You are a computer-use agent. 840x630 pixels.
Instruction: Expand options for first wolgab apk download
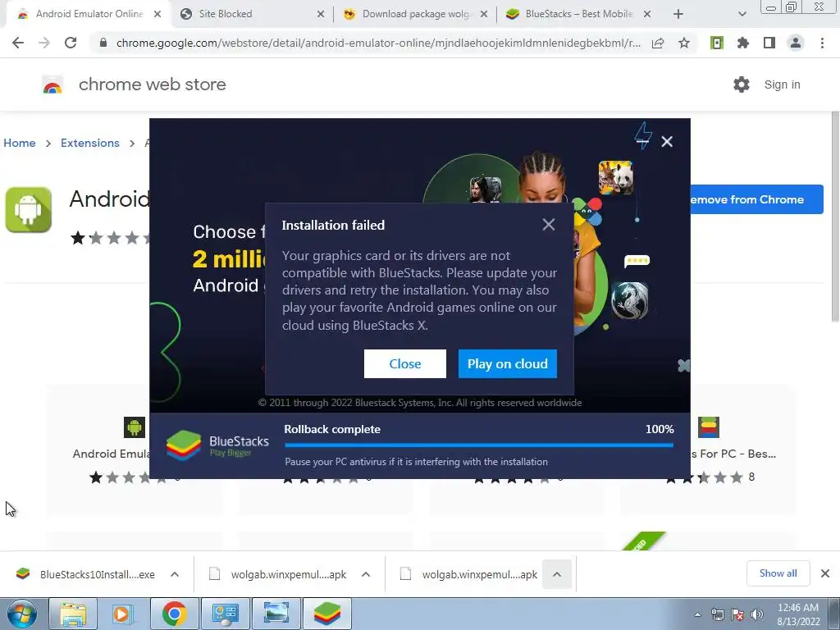366,574
